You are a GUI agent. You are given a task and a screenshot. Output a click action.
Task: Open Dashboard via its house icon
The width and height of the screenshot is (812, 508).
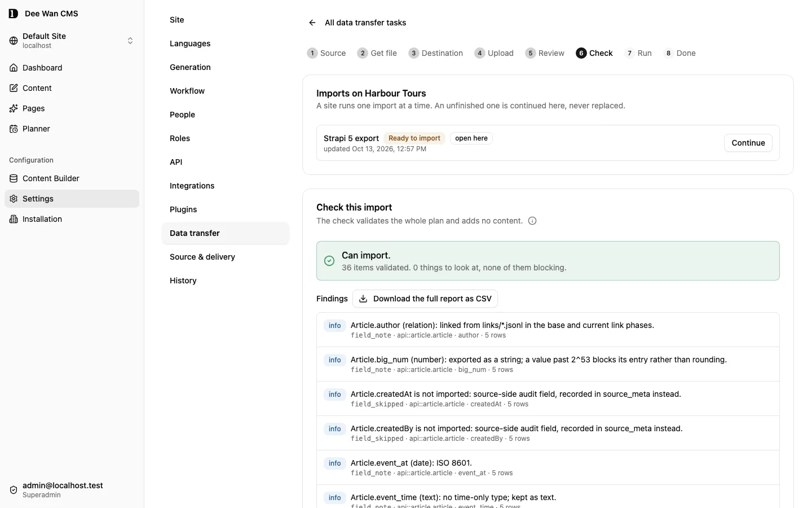click(14, 68)
